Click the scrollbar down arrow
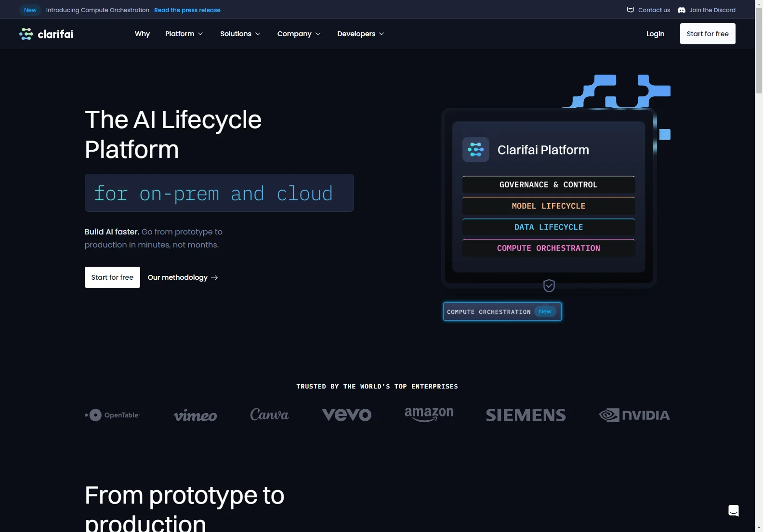The image size is (763, 532). tap(759, 528)
